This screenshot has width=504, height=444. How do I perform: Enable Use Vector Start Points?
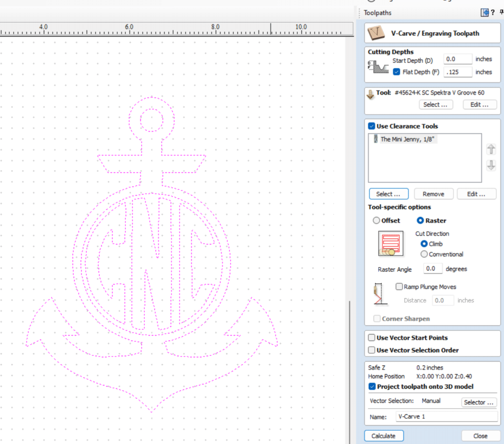(372, 338)
